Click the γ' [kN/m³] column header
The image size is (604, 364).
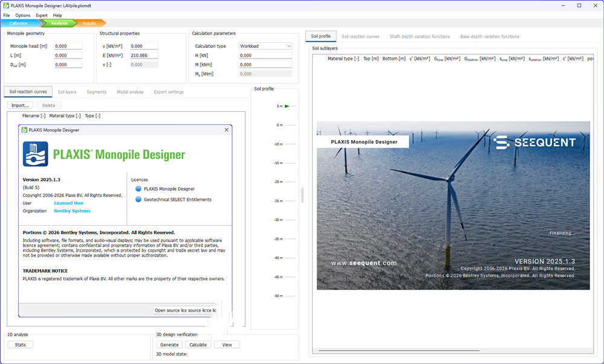tap(420, 59)
